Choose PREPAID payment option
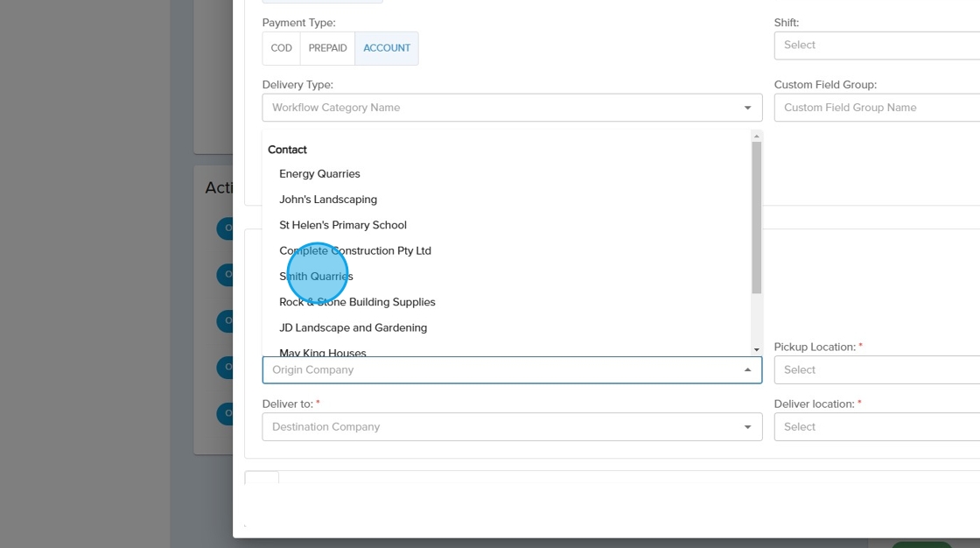 (x=327, y=48)
